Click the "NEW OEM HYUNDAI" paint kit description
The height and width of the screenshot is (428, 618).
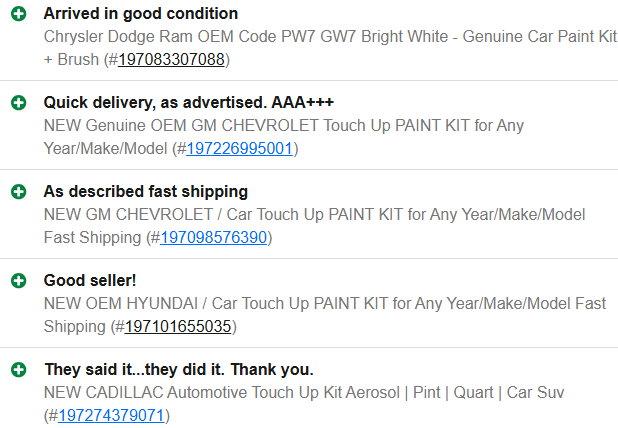tap(324, 304)
